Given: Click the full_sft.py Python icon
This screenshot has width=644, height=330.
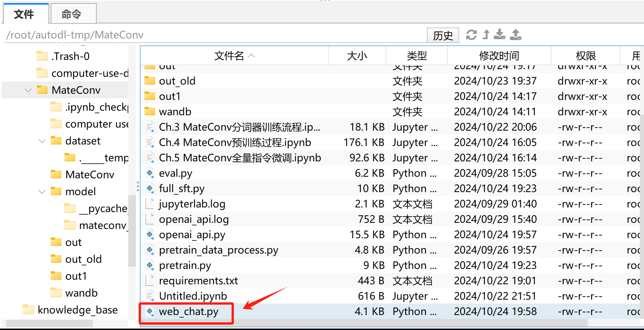Looking at the screenshot, I should [x=150, y=188].
